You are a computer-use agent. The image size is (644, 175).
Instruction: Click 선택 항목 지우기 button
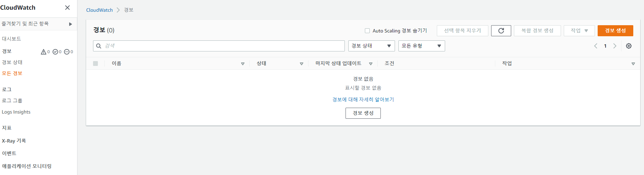[462, 31]
